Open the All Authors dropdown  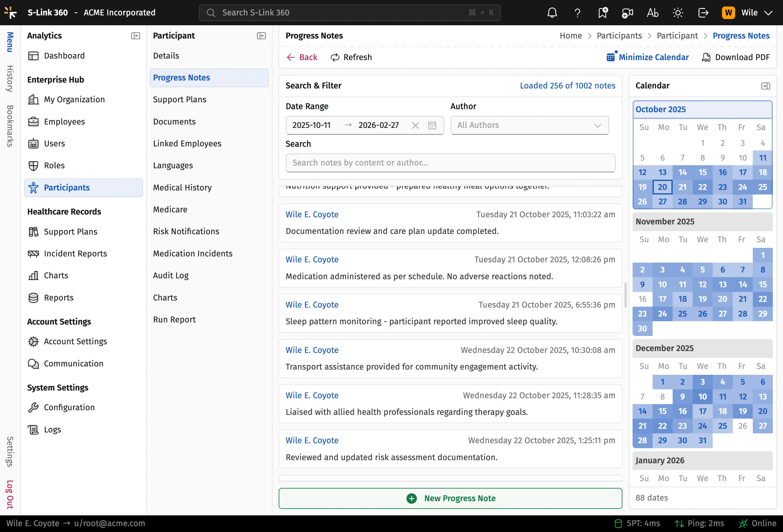pos(529,125)
